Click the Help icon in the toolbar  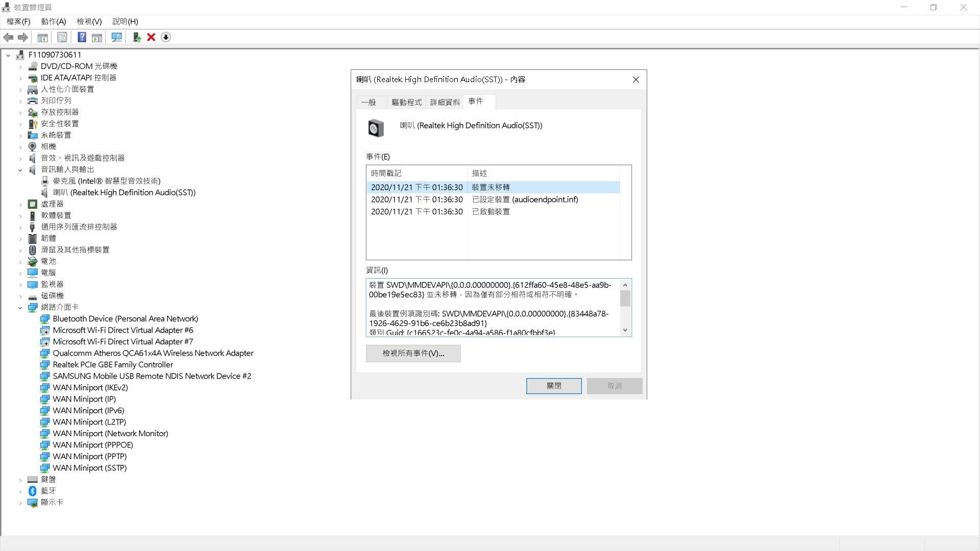(x=81, y=37)
